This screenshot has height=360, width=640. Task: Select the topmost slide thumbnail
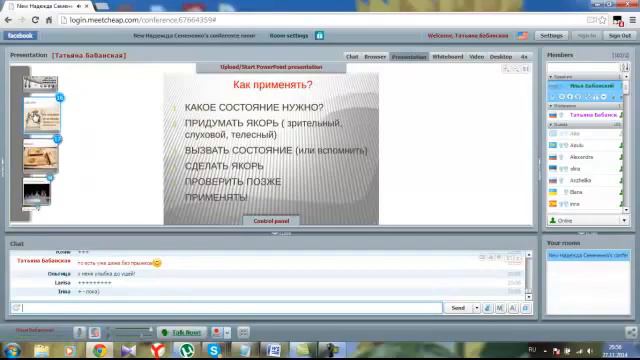[40, 83]
